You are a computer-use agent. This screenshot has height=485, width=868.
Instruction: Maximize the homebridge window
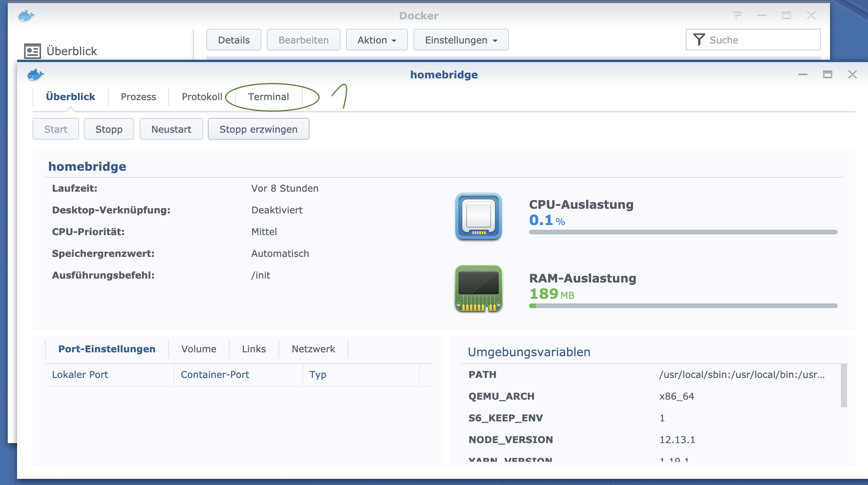tap(828, 74)
